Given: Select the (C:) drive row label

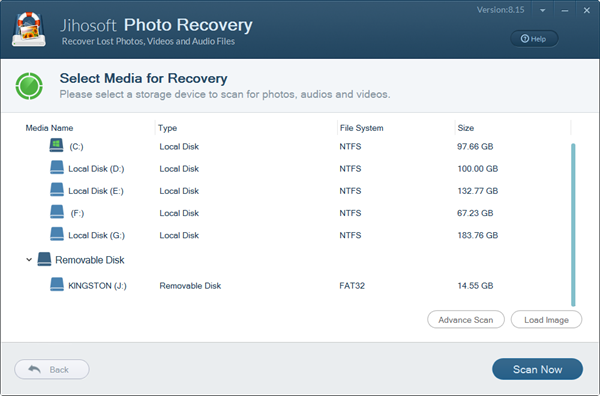Looking at the screenshot, I should click(x=76, y=147).
